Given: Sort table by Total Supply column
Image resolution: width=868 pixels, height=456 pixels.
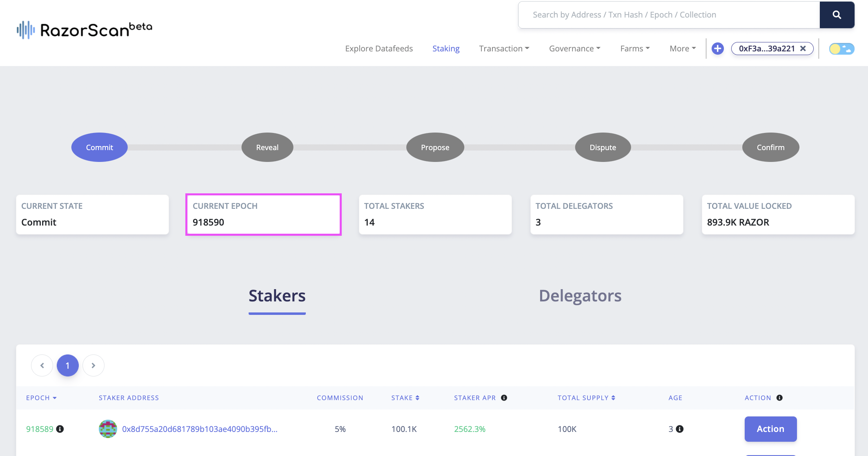Looking at the screenshot, I should point(586,398).
